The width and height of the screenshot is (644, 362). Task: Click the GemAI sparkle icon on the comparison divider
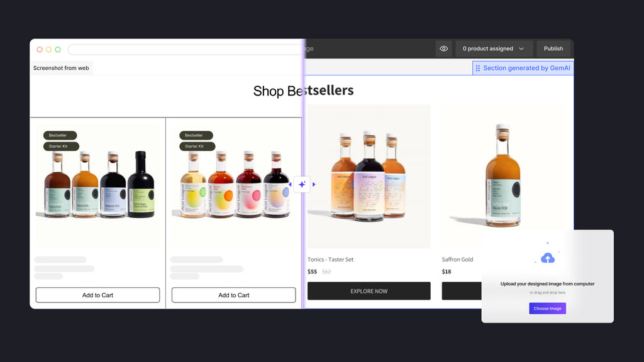coord(303,184)
